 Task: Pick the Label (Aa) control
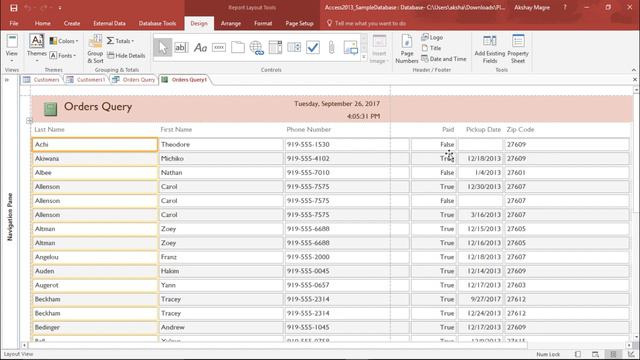(200, 48)
